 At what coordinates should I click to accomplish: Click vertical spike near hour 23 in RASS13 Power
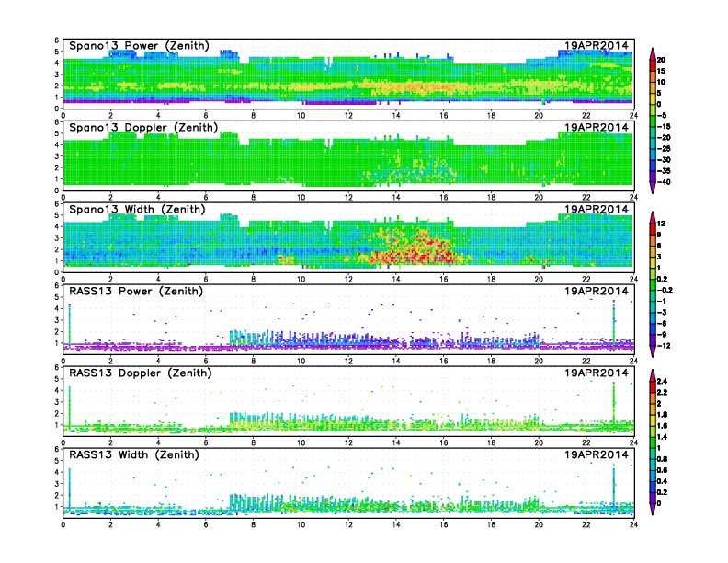(x=614, y=323)
